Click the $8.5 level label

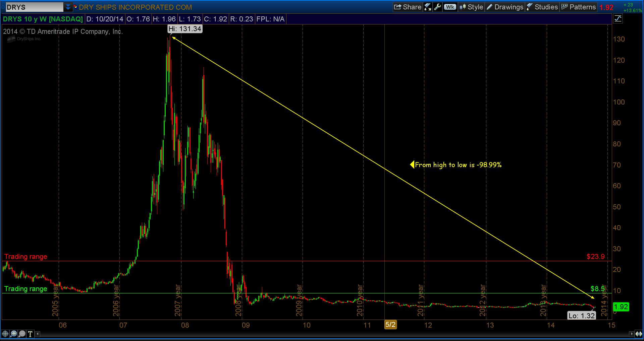pos(598,289)
